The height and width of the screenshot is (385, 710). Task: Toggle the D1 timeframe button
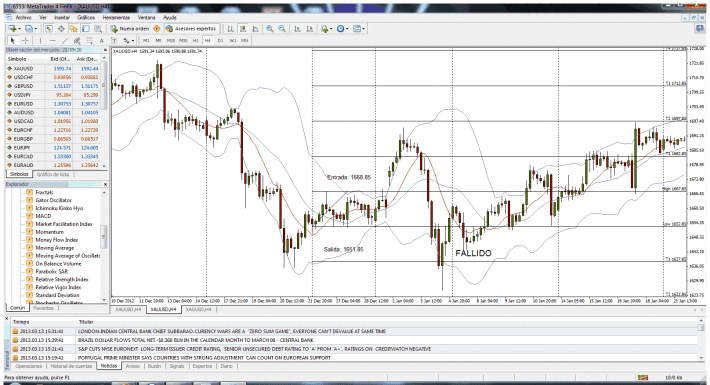220,40
